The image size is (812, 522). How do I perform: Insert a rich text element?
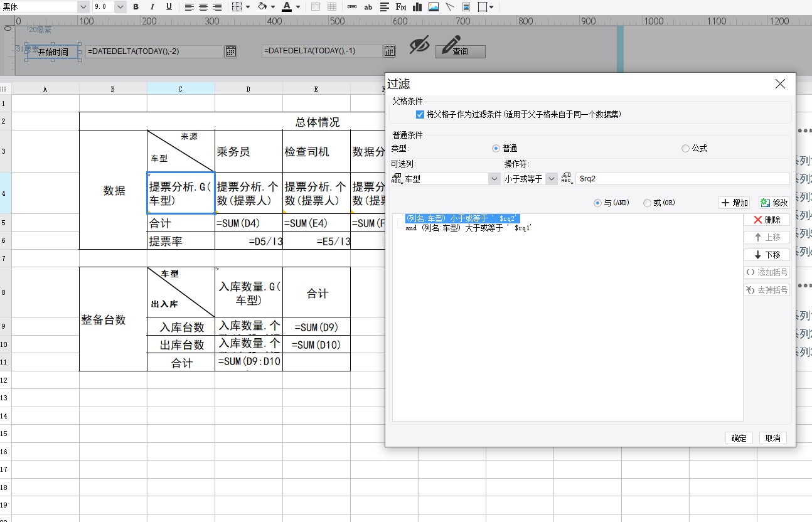pyautogui.click(x=385, y=7)
